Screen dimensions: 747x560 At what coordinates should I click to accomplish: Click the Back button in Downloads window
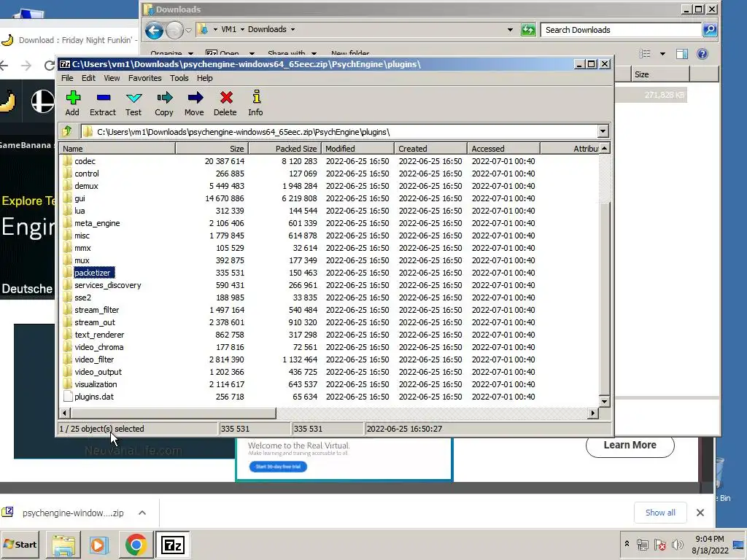pos(154,31)
